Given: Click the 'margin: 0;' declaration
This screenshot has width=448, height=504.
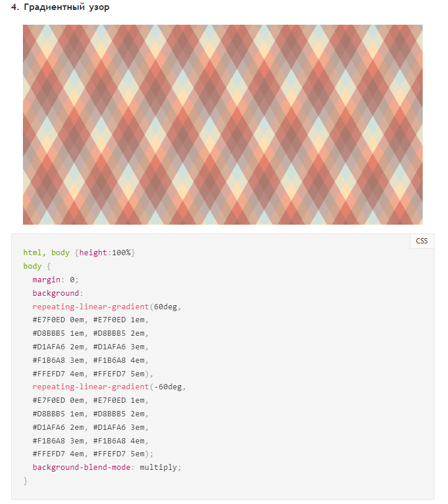Looking at the screenshot, I should coord(56,280).
